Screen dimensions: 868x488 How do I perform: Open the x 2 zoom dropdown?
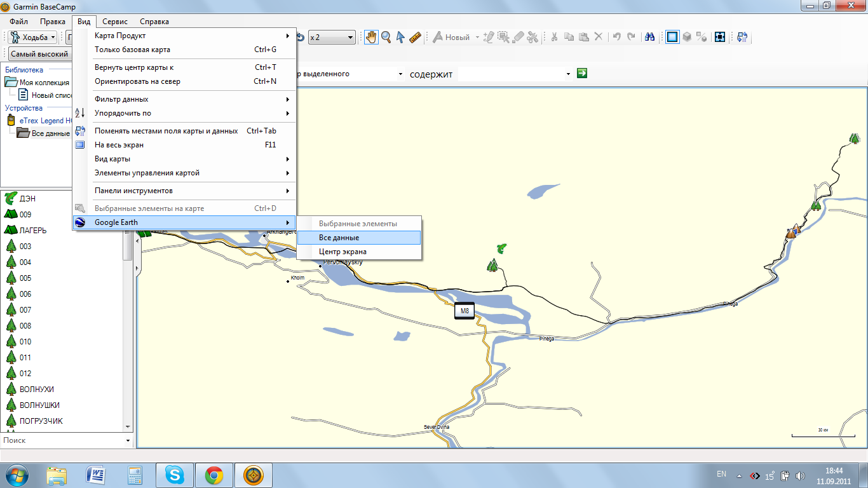tap(331, 37)
